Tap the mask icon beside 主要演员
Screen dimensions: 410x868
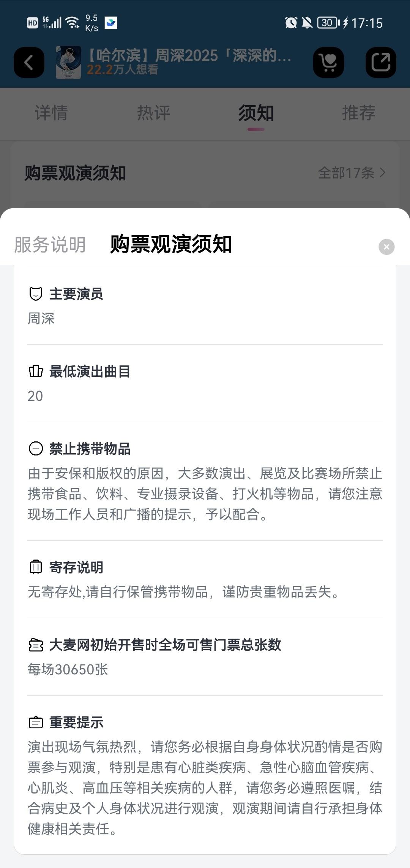[x=36, y=294]
